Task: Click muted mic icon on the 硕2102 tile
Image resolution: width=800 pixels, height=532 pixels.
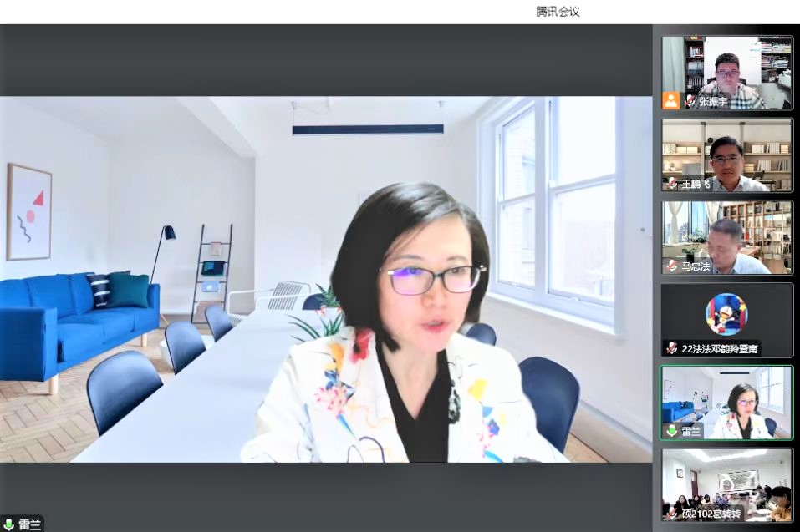Action: [671, 514]
